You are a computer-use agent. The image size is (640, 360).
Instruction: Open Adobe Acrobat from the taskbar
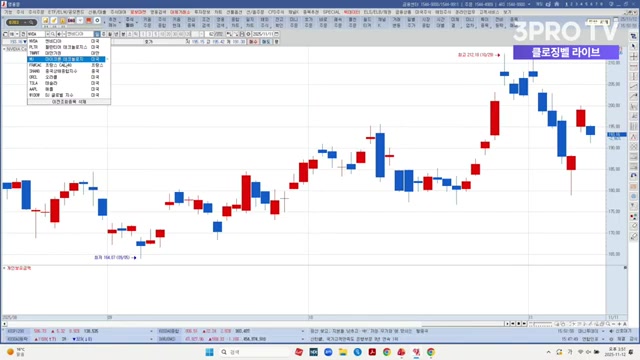pos(372,352)
